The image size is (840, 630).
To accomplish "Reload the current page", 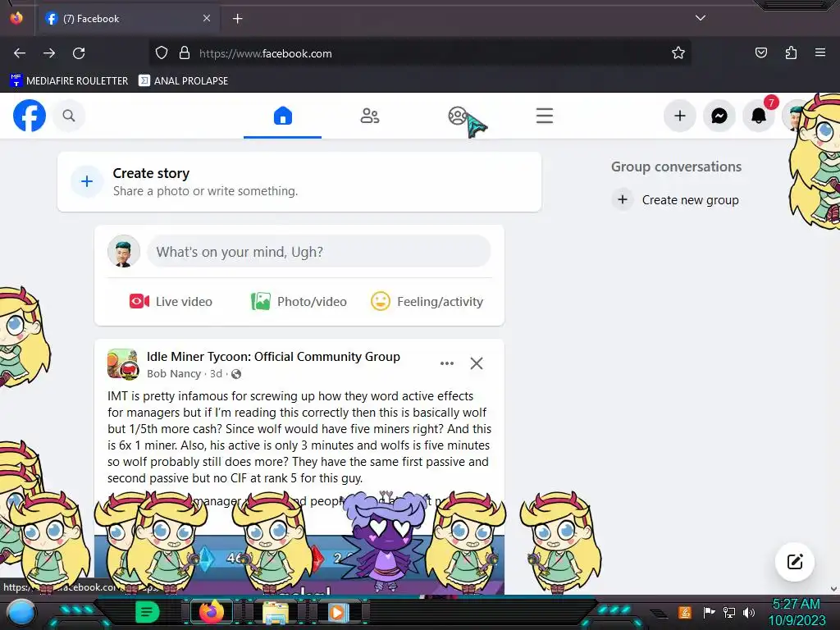I will [79, 53].
